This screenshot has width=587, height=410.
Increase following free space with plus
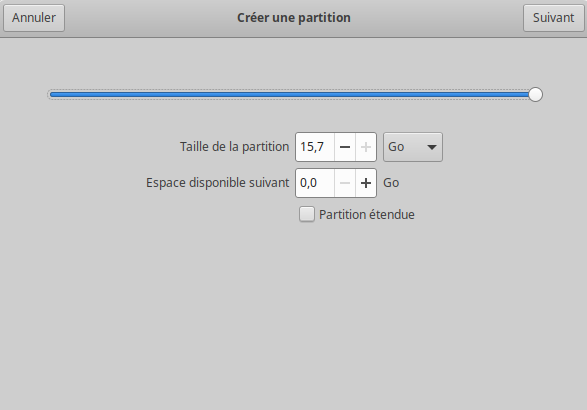point(366,183)
